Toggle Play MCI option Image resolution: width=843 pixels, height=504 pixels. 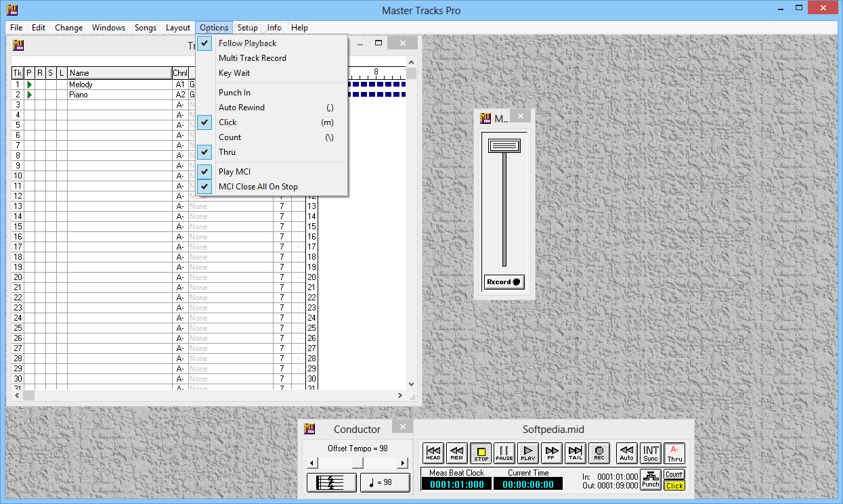point(272,172)
